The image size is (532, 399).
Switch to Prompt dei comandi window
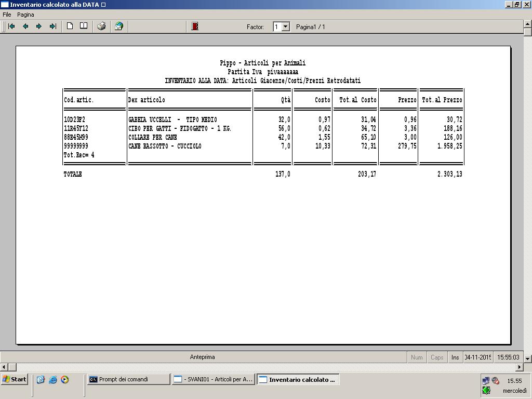pos(128,379)
